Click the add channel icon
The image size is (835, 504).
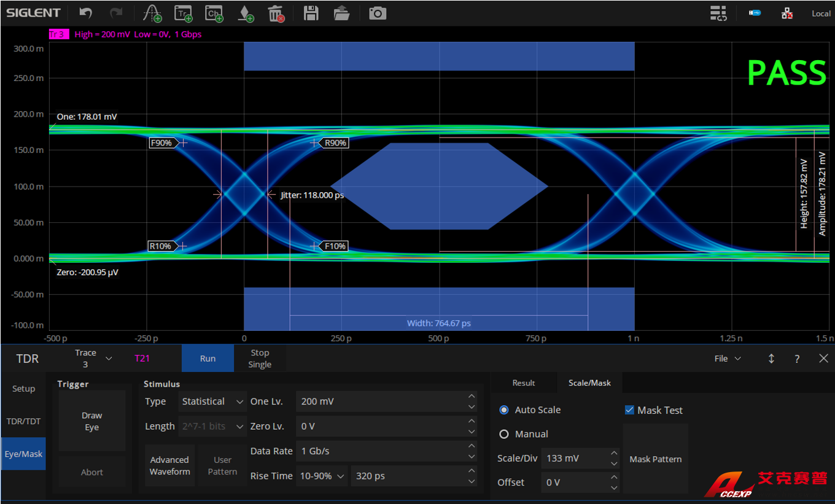pyautogui.click(x=214, y=13)
